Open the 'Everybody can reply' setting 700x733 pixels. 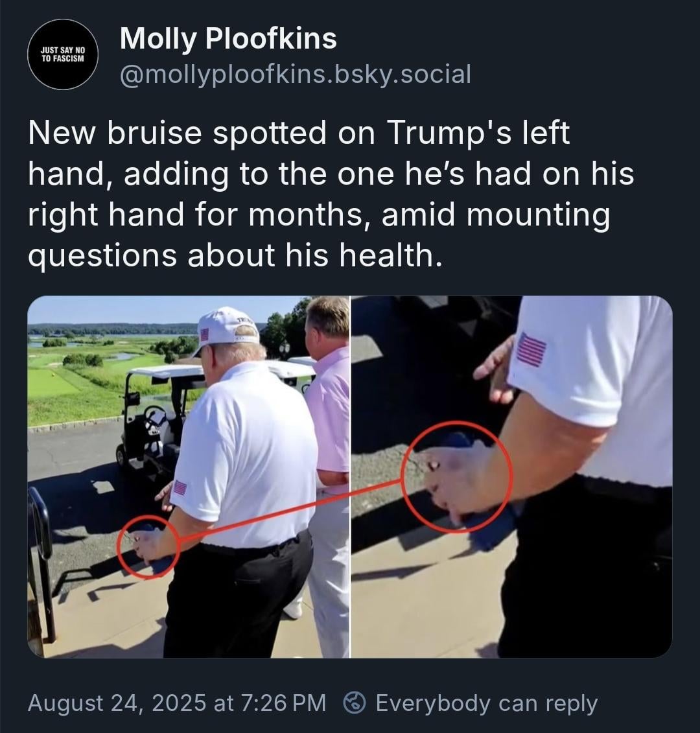pyautogui.click(x=486, y=703)
